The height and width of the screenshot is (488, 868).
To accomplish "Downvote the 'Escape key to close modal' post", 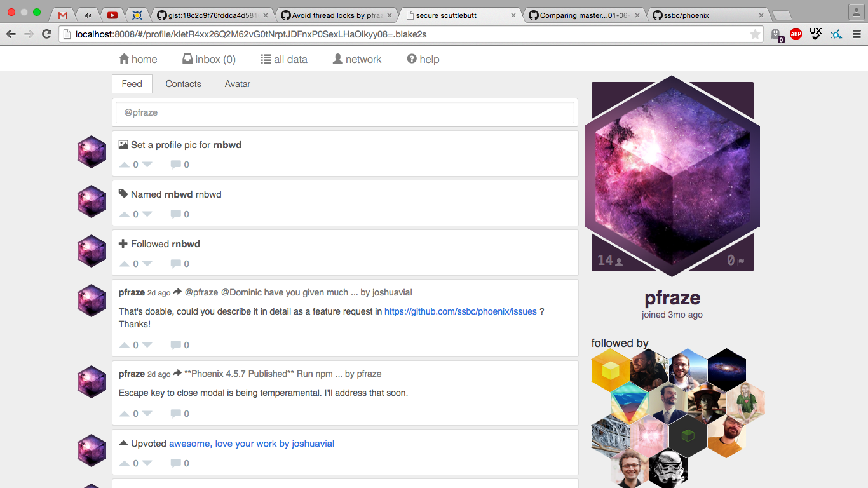I will click(147, 414).
